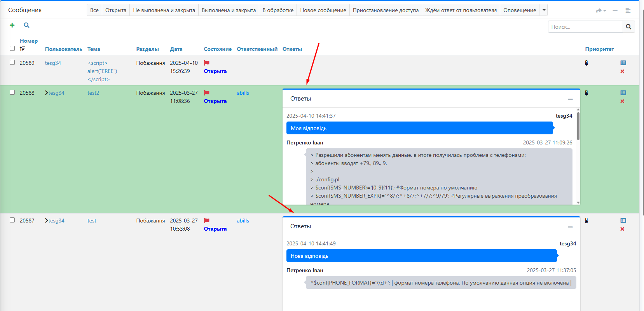Viewport: 644px width, 311px height.
Task: Open the script alert subject link
Action: [102, 71]
